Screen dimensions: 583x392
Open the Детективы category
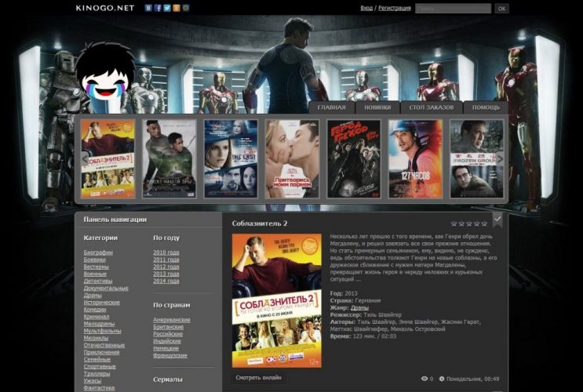click(98, 281)
